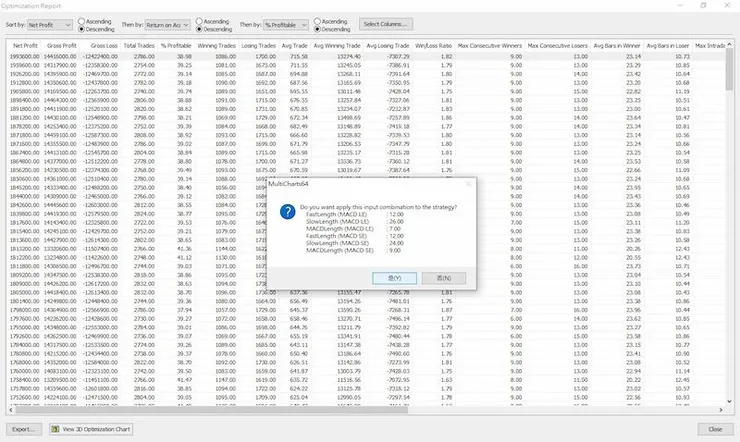
Task: Select the Net Profit cell 1993600.00
Action: coord(25,57)
